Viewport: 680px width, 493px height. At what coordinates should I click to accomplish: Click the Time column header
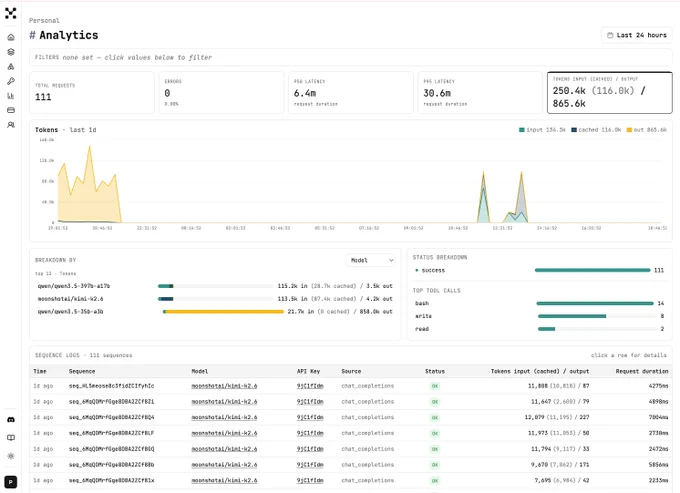coord(40,371)
